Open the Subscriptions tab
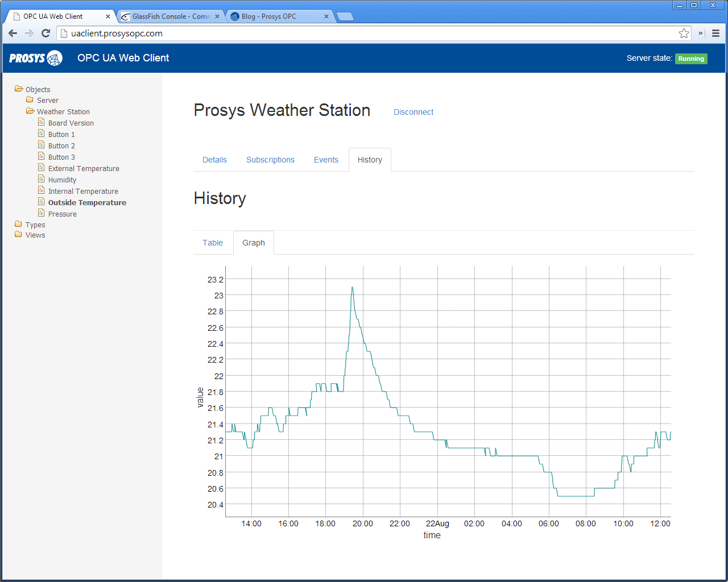The height and width of the screenshot is (582, 728). click(x=270, y=160)
